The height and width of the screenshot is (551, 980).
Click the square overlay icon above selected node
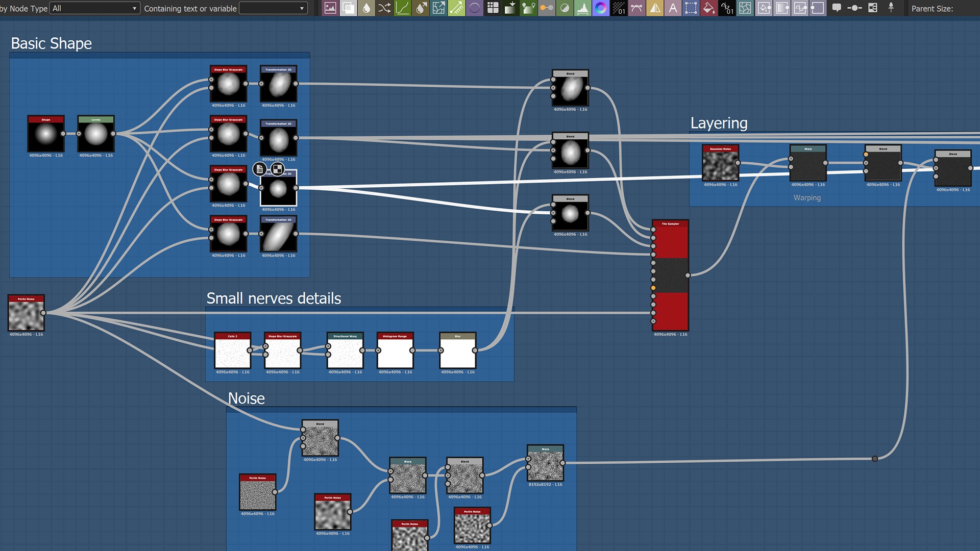[x=277, y=169]
